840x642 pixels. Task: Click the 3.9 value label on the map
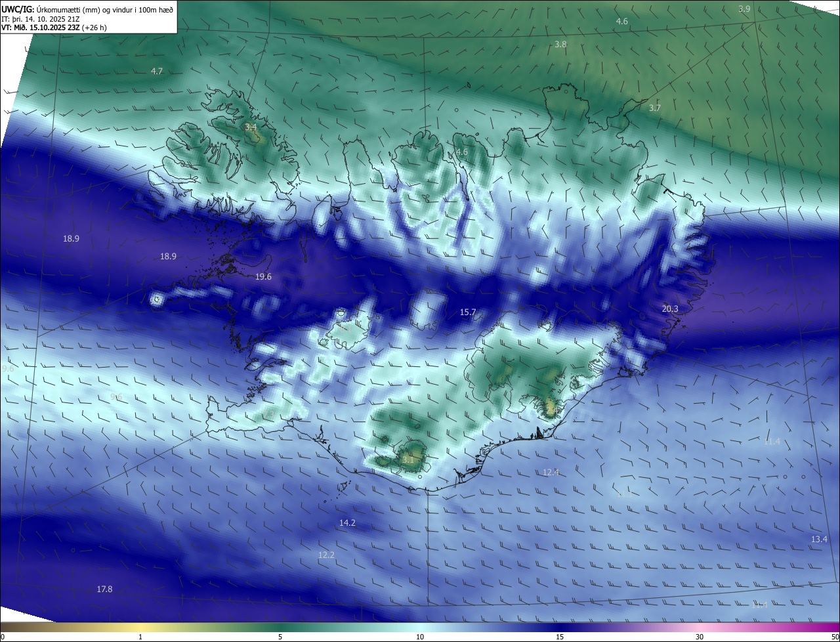(744, 9)
